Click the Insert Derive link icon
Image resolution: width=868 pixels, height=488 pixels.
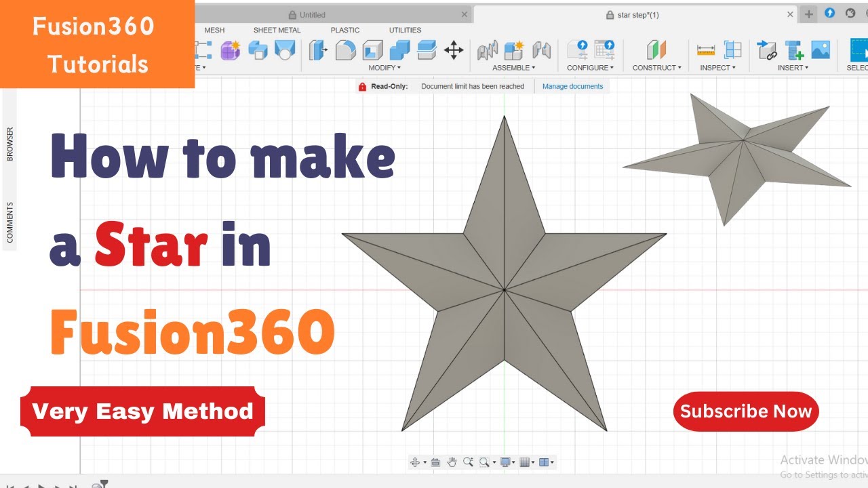tap(767, 50)
